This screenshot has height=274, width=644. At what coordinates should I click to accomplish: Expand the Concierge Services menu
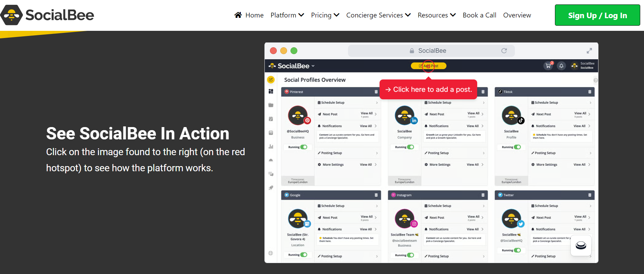379,15
